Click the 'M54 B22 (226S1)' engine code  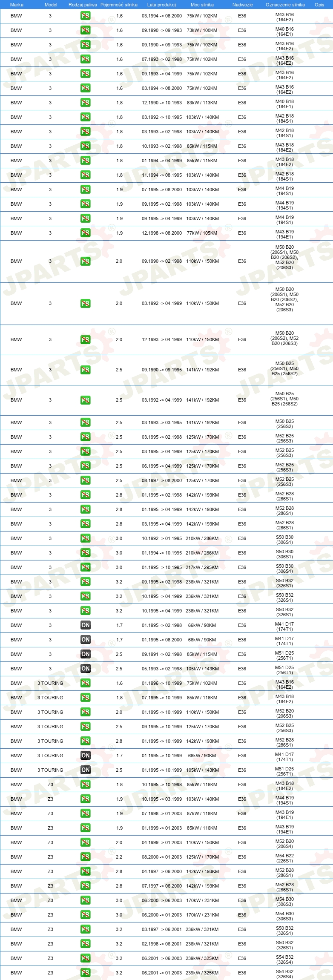(x=284, y=858)
